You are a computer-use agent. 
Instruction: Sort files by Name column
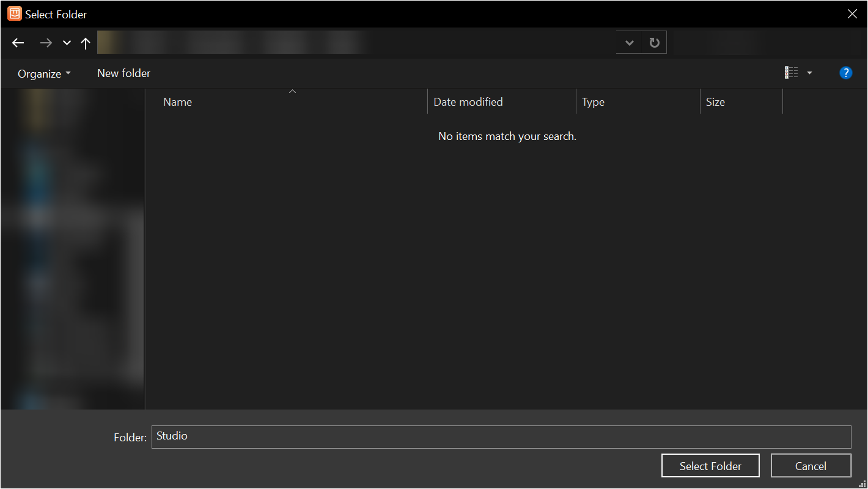coord(177,101)
